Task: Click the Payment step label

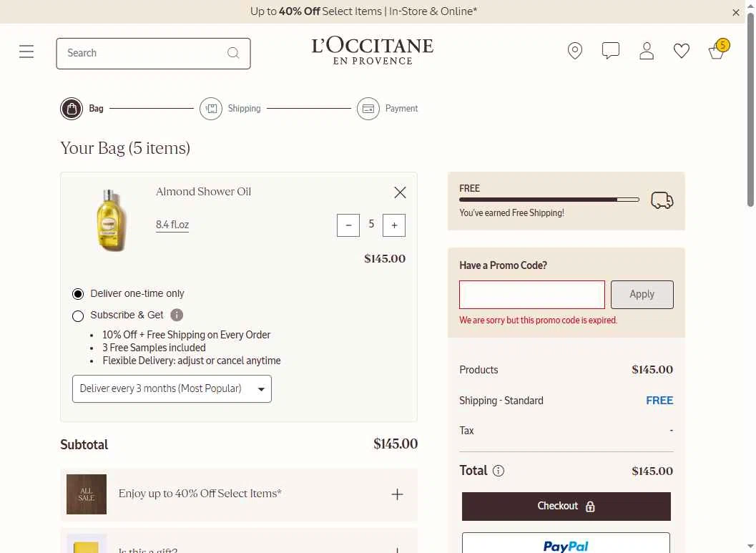Action: [401, 109]
